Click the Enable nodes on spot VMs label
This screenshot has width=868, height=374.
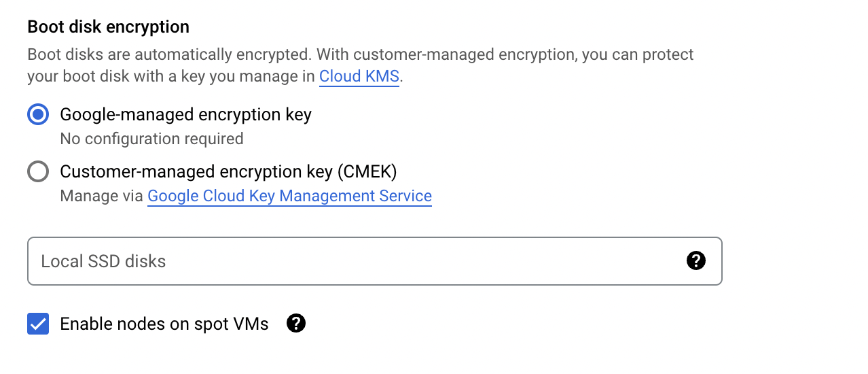click(164, 324)
